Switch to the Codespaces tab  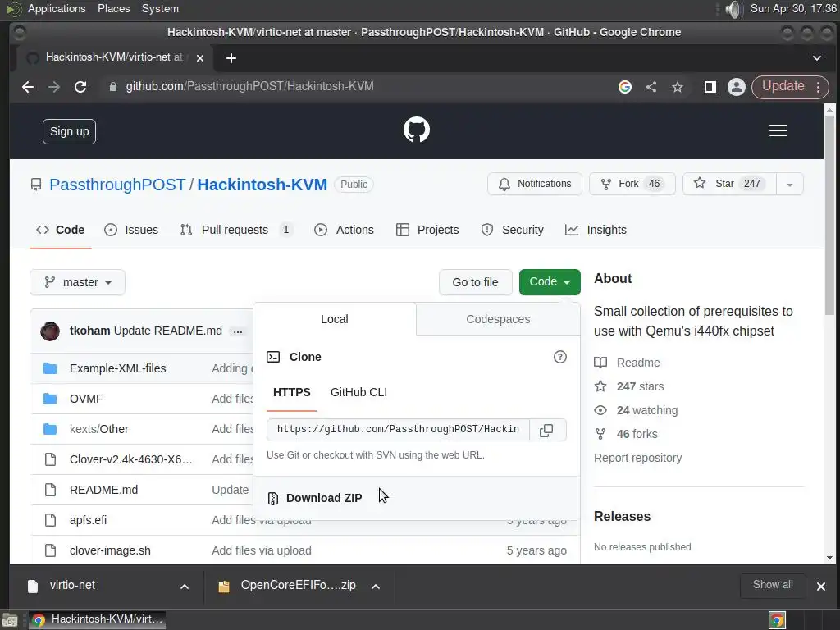[498, 319]
